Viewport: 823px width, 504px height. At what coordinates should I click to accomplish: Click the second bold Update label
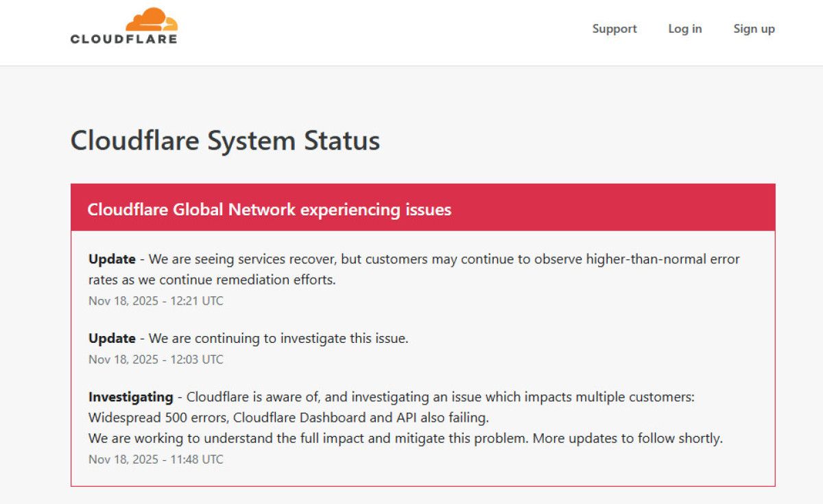pos(112,338)
